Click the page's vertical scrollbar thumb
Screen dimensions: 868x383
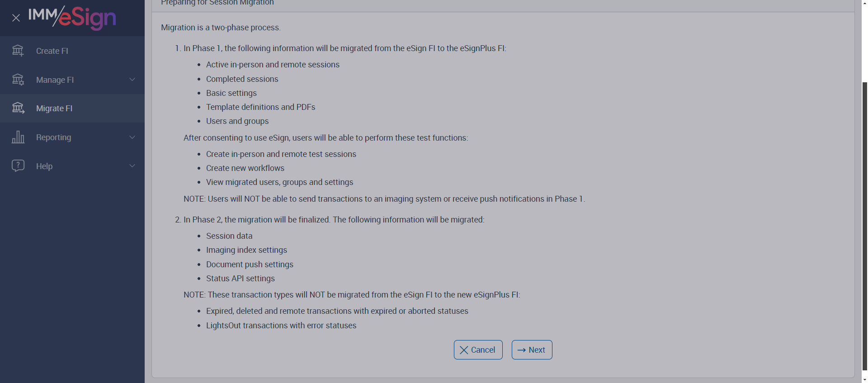point(865,226)
